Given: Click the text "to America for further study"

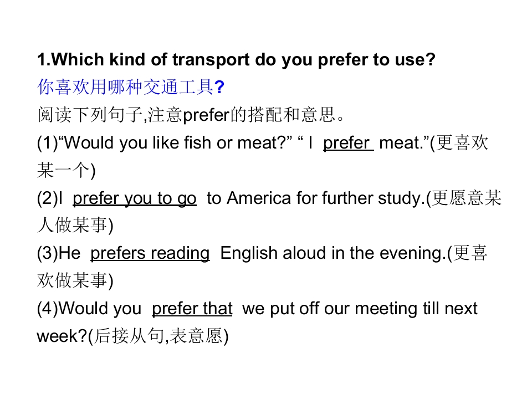Looking at the screenshot, I should (314, 198).
